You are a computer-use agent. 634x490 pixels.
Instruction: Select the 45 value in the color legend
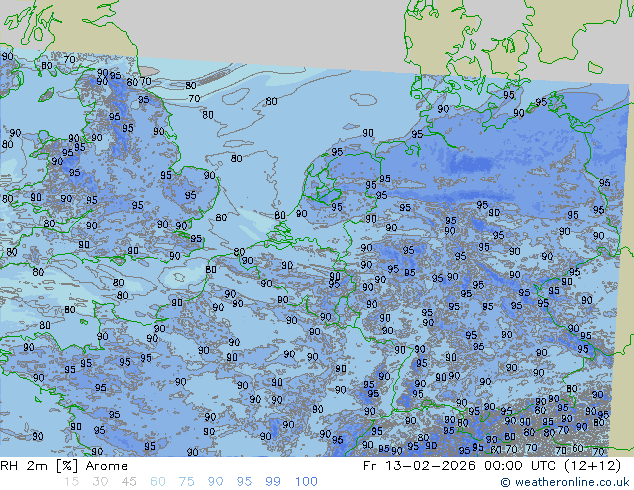129,482
